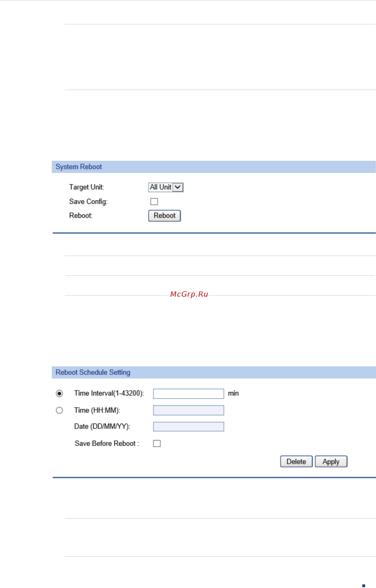Click the Reboot Schedule Setting header

(214, 372)
